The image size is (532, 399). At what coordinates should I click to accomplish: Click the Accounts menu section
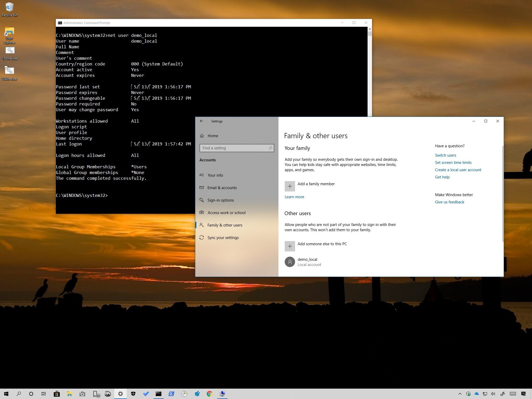[x=208, y=160]
